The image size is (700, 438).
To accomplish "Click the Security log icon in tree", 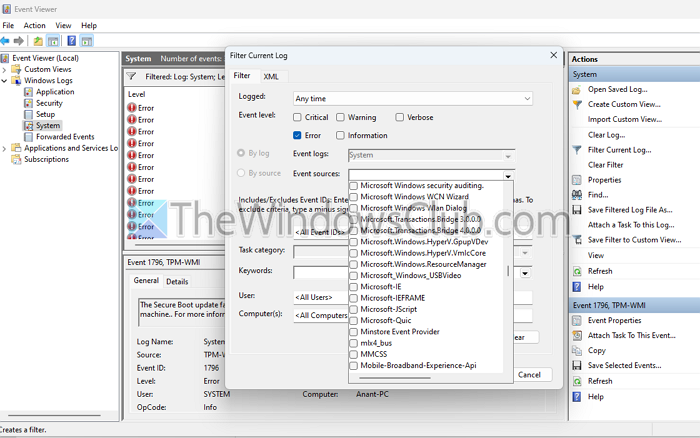I will point(28,103).
